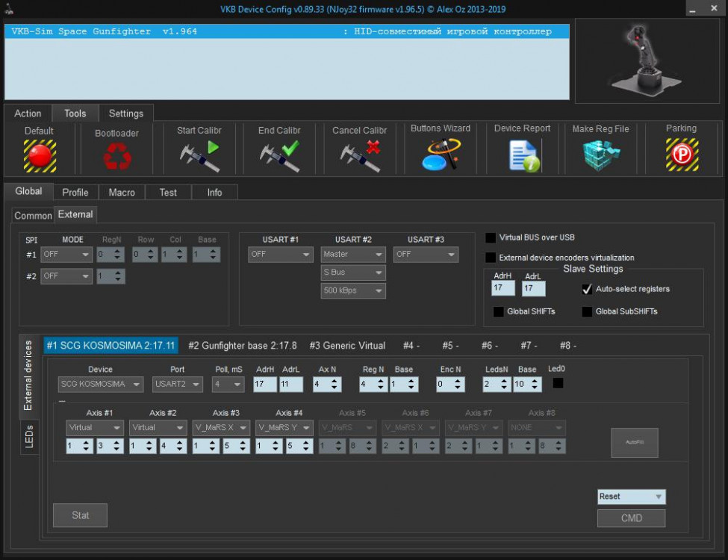Enable Virtual BUS over USB checkbox
Viewport: 728px width, 560px height.
click(491, 238)
